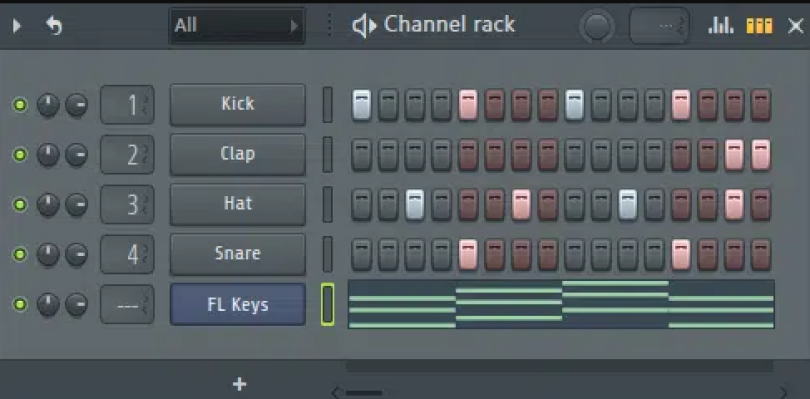810x399 pixels.
Task: Mute the Snare channel green light
Action: 20,254
